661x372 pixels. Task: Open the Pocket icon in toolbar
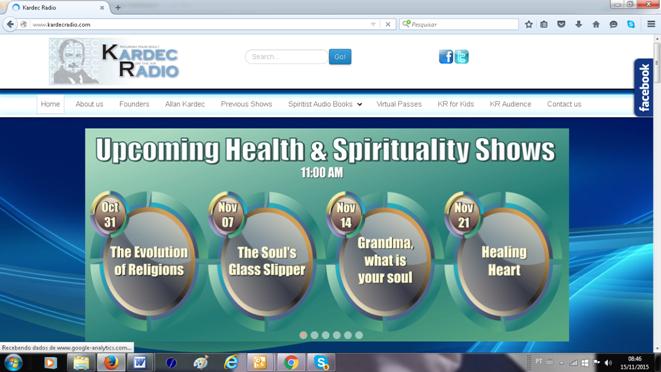point(561,24)
